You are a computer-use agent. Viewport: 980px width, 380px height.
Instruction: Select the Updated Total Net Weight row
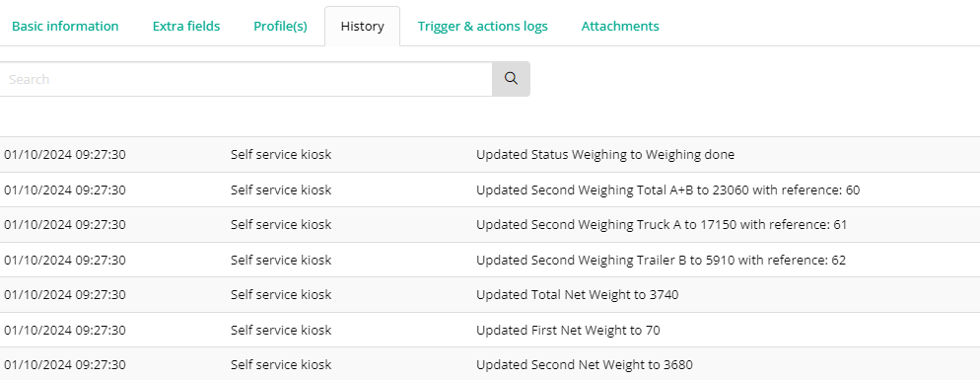pyautogui.click(x=490, y=295)
